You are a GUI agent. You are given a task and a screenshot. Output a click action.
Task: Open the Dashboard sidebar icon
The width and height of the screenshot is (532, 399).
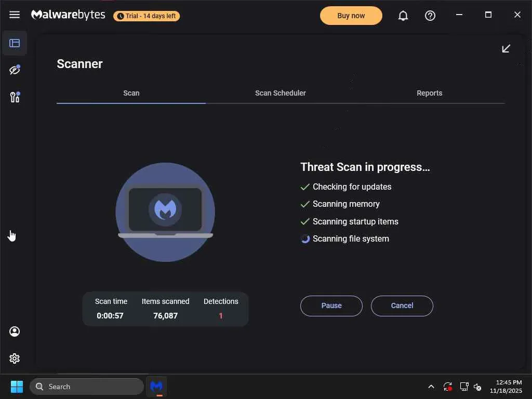[15, 43]
